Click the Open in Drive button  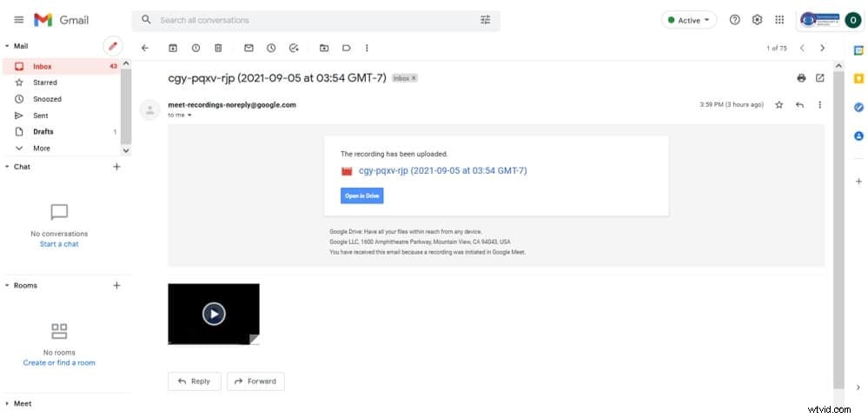pyautogui.click(x=362, y=196)
